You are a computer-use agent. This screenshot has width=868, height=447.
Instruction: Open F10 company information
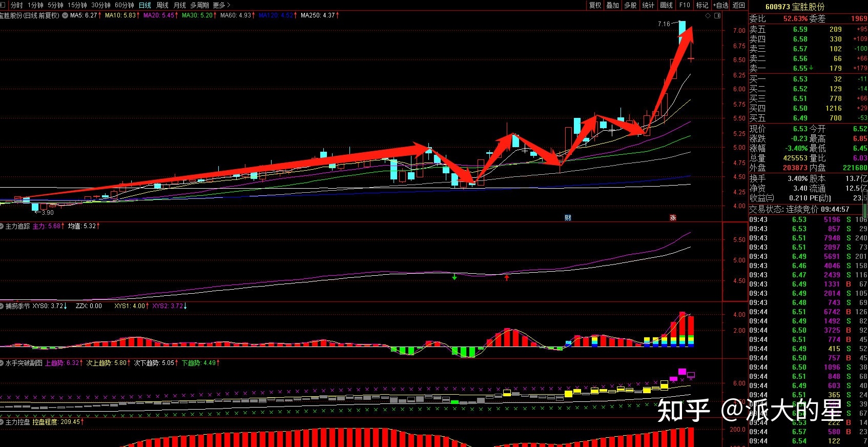pos(685,5)
